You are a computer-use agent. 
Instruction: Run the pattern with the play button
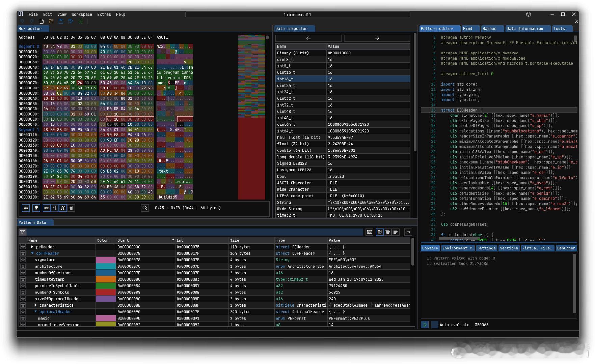425,325
